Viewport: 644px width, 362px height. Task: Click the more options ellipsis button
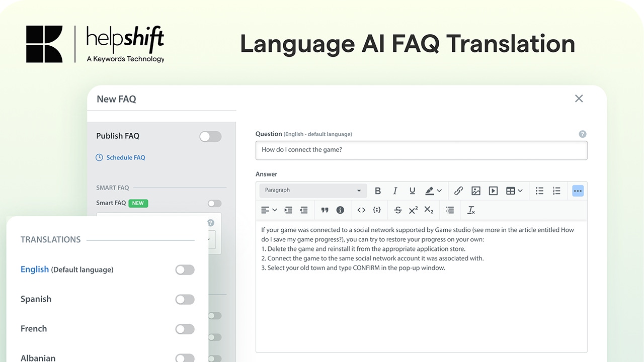tap(578, 191)
